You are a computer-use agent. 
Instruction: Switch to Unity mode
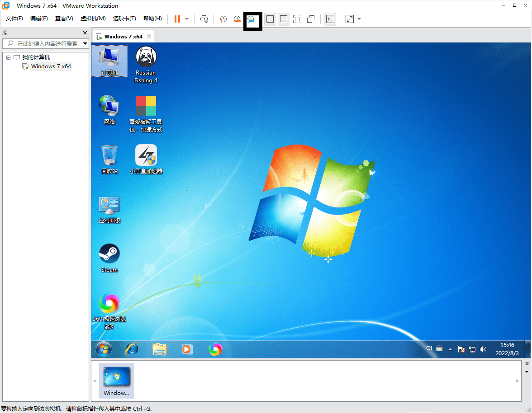coord(311,19)
